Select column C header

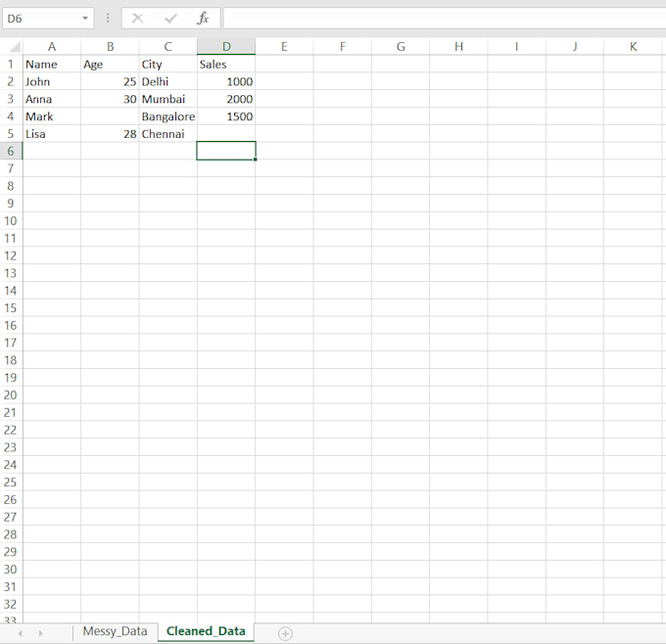168,46
